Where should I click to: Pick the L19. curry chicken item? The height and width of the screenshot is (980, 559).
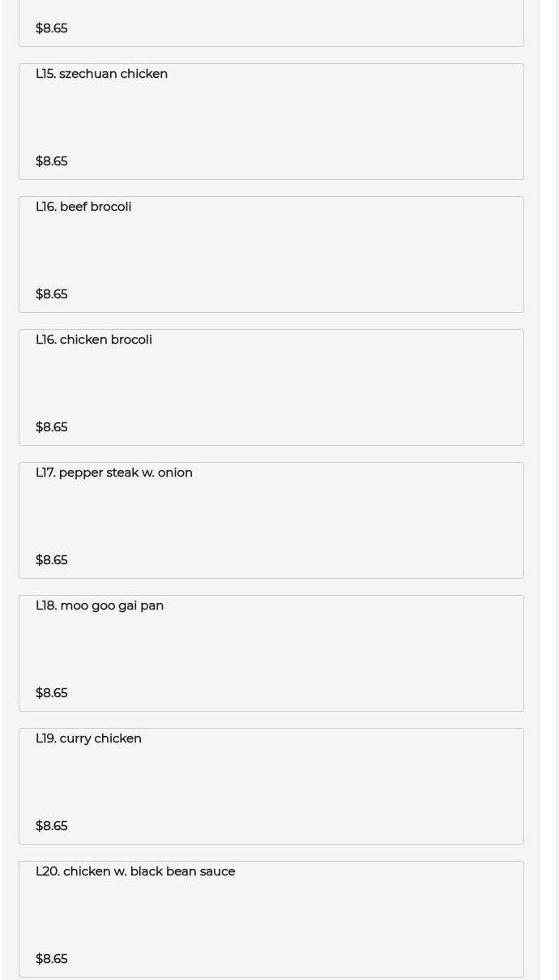click(271, 786)
